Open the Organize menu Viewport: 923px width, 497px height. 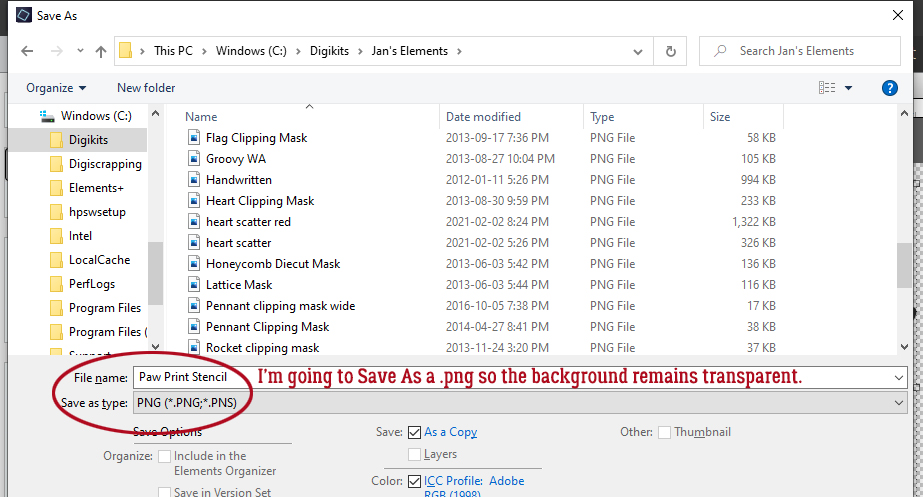[56, 88]
